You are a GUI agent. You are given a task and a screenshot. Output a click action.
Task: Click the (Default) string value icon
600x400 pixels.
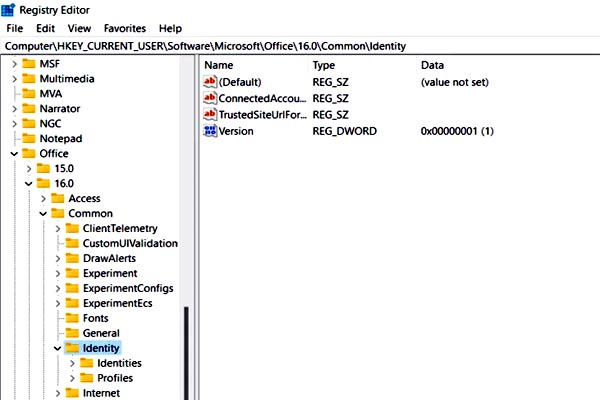[x=210, y=82]
